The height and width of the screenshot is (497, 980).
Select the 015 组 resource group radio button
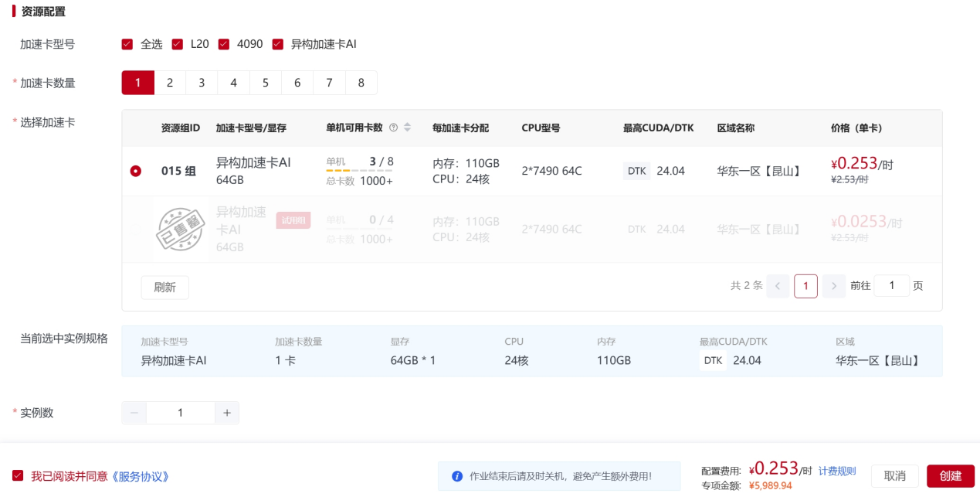(136, 171)
